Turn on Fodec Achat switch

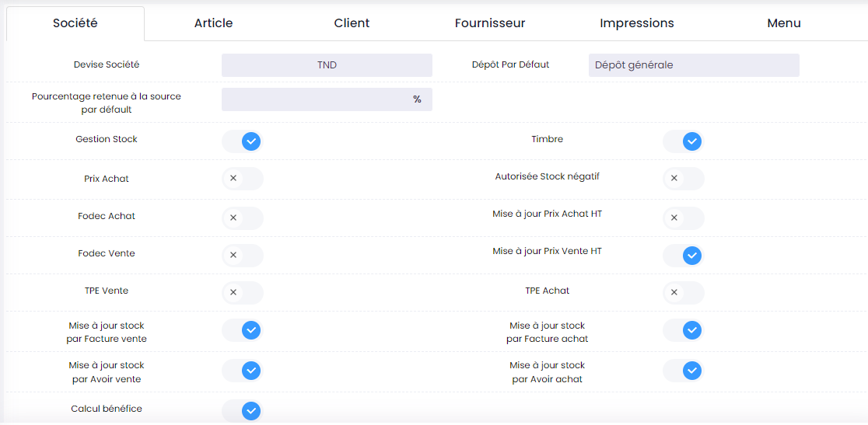click(243, 218)
